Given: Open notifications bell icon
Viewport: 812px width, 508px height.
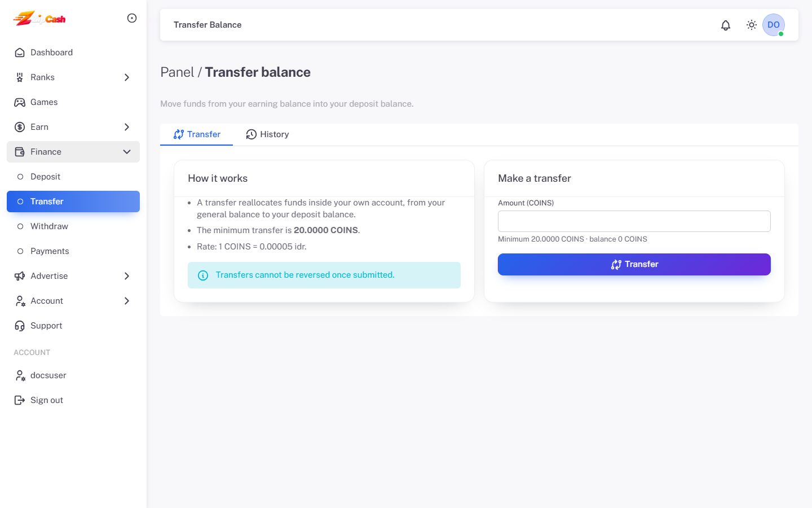Looking at the screenshot, I should (726, 25).
